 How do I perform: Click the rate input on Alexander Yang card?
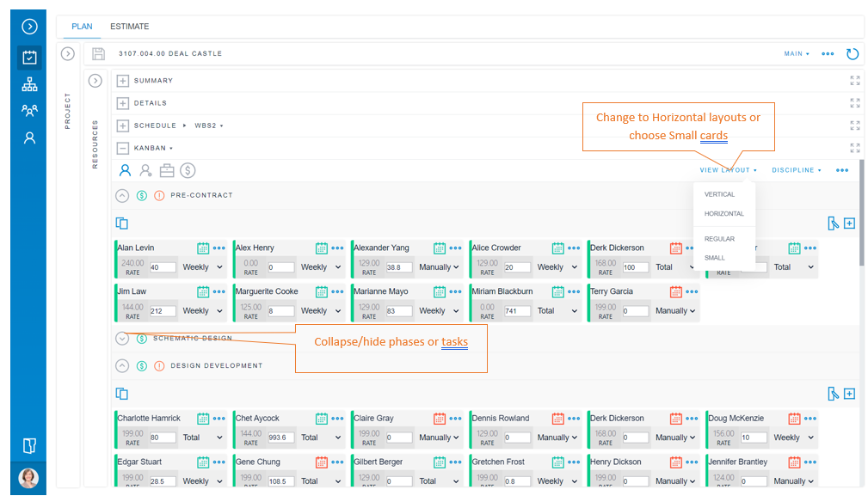[398, 267]
